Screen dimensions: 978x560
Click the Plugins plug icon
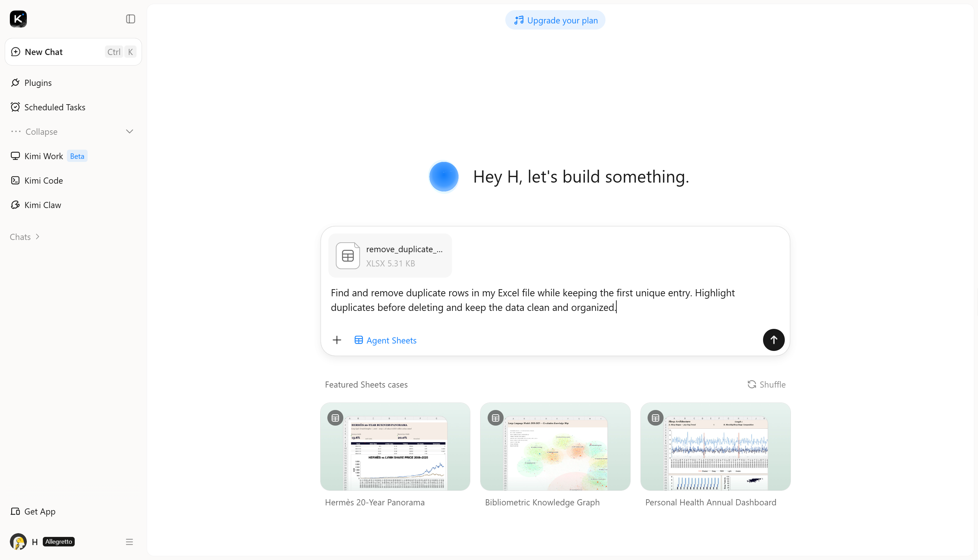(x=15, y=83)
